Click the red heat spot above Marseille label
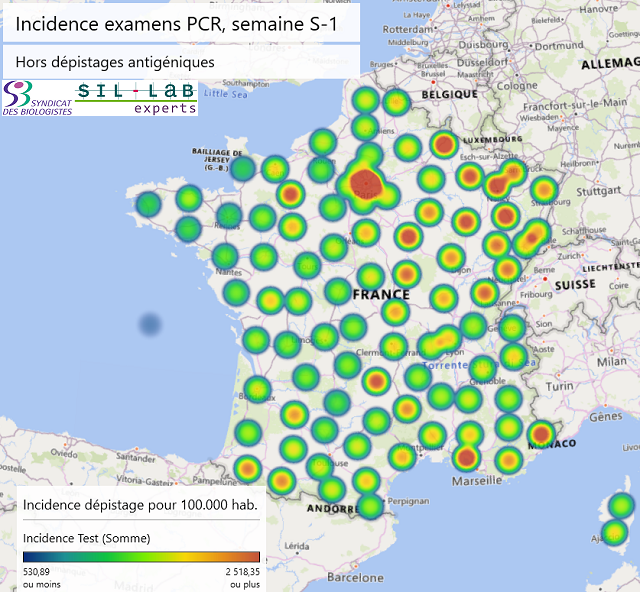The image size is (640, 592). [x=465, y=458]
